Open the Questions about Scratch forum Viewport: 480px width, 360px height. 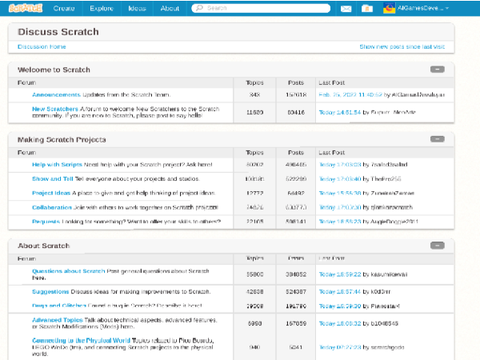pyautogui.click(x=68, y=271)
